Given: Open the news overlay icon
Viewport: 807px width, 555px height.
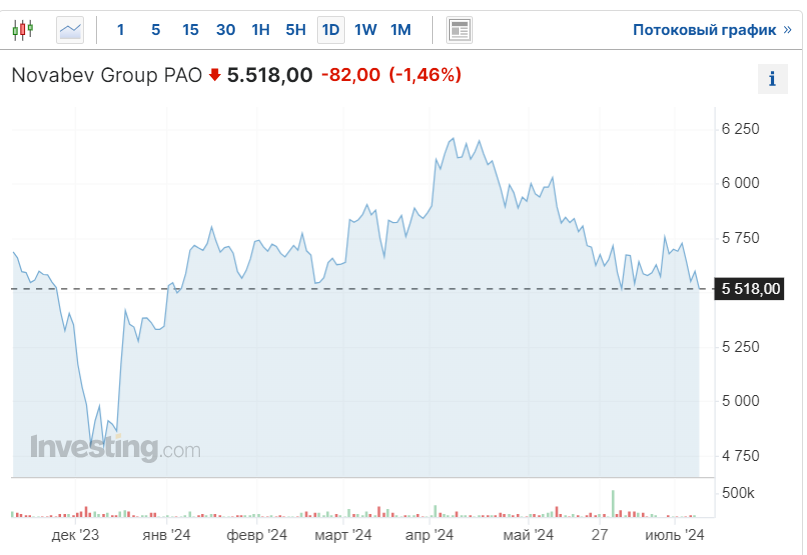Looking at the screenshot, I should [459, 30].
